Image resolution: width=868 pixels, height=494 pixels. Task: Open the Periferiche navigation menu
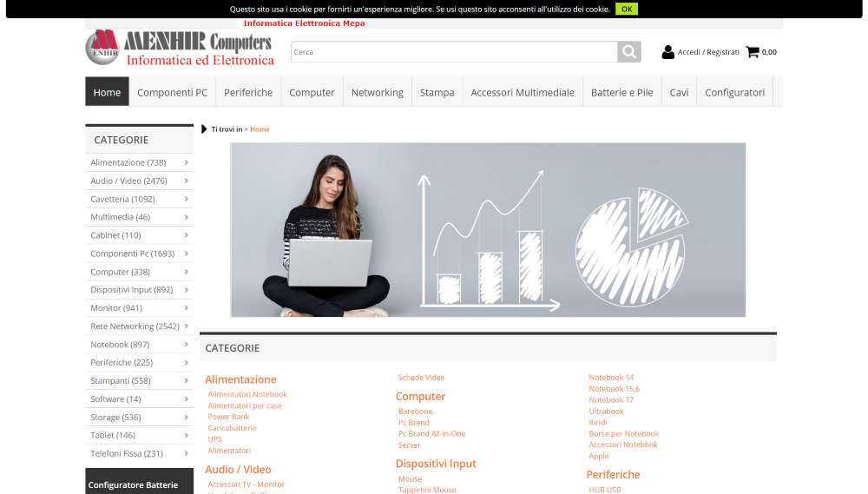248,92
